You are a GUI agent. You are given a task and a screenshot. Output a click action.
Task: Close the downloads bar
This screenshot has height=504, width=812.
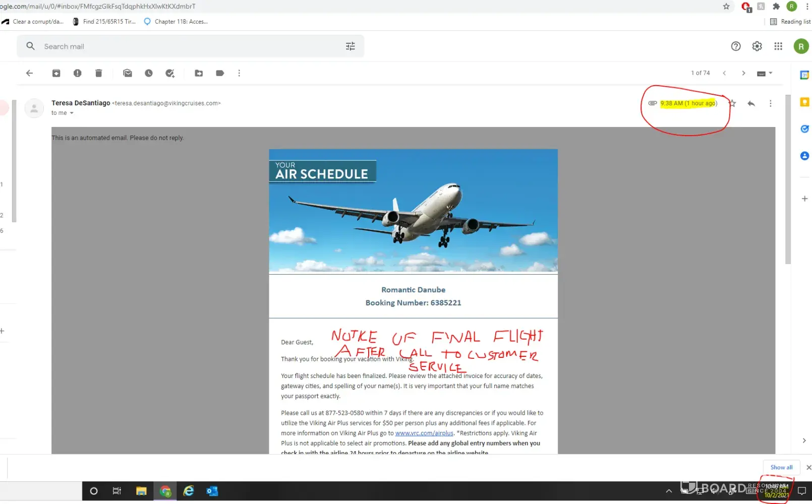pos(808,467)
